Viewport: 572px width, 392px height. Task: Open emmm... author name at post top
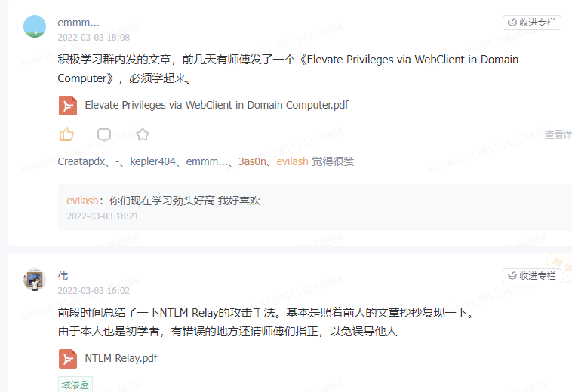pyautogui.click(x=78, y=23)
